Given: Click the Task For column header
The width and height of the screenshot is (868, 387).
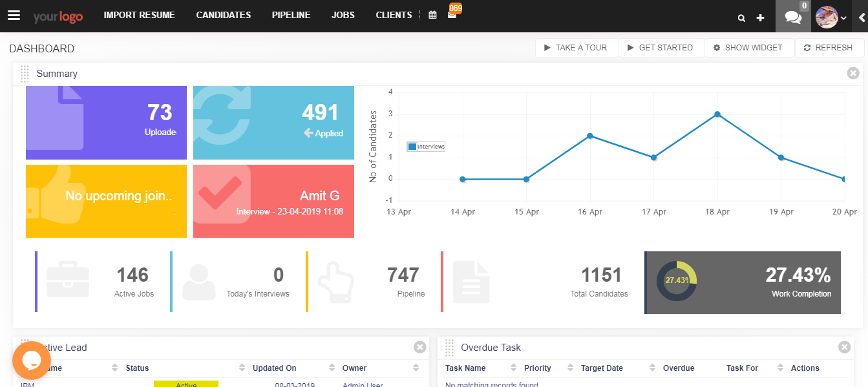Looking at the screenshot, I should click(x=743, y=368).
